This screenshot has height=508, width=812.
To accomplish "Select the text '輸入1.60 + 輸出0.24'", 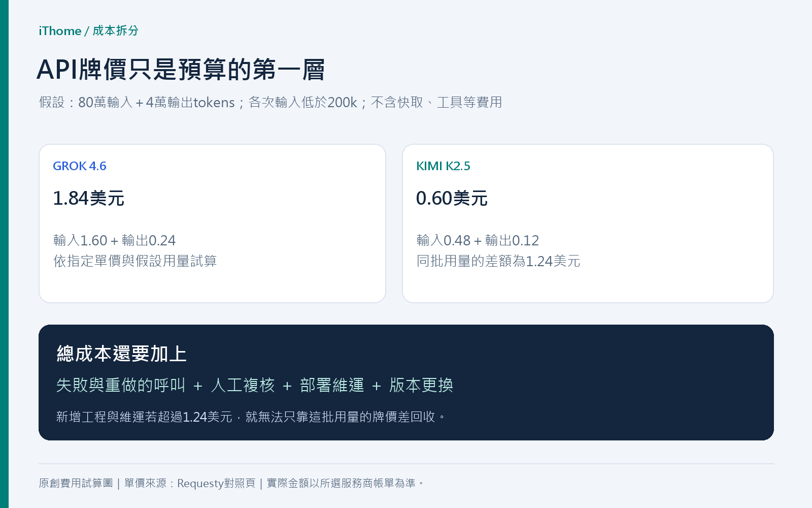I will tap(115, 240).
